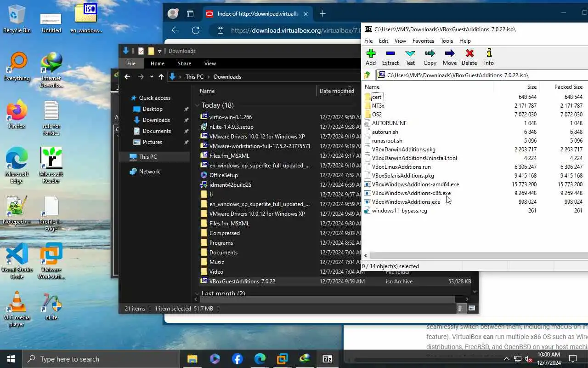Open the Explorer Home ribbon tab
Image resolution: width=588 pixels, height=368 pixels.
pos(157,63)
